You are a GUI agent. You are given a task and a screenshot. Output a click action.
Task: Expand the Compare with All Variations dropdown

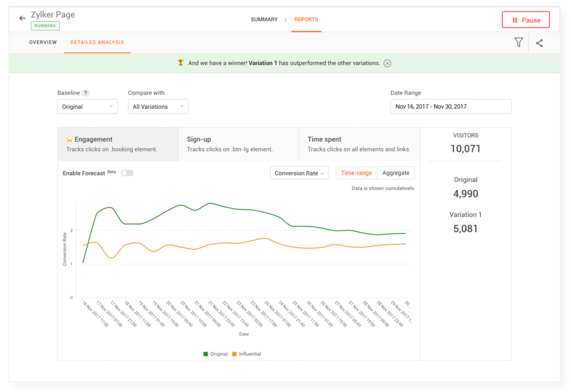pyautogui.click(x=158, y=106)
